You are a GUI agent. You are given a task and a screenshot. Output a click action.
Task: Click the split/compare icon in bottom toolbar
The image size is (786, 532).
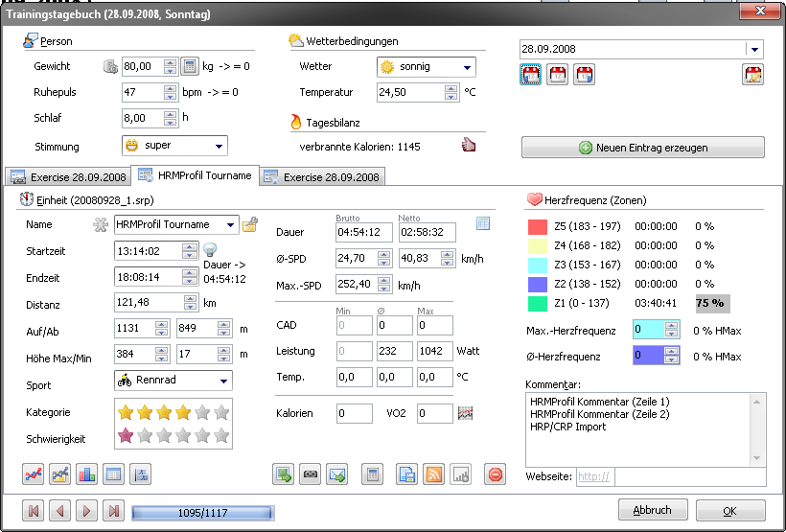tap(140, 474)
